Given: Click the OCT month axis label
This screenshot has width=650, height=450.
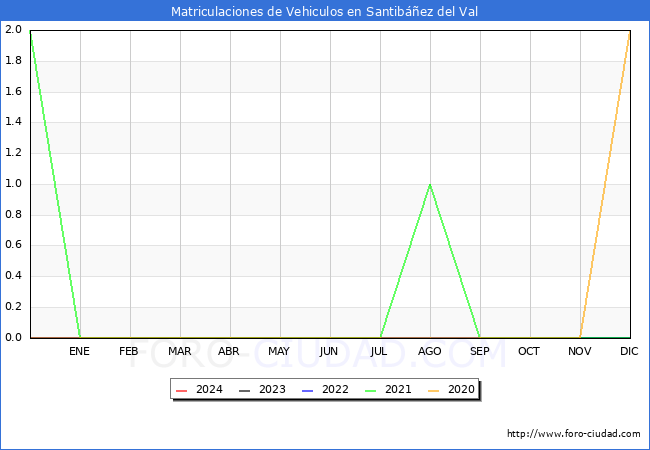Looking at the screenshot, I should 529,351.
